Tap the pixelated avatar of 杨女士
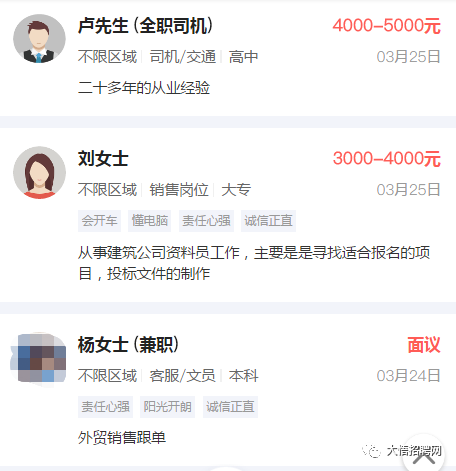456x471 pixels. tap(39, 359)
